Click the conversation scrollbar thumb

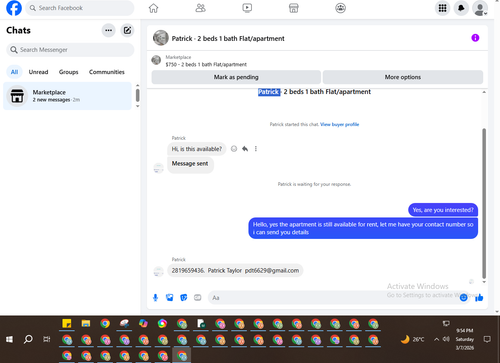click(484, 203)
